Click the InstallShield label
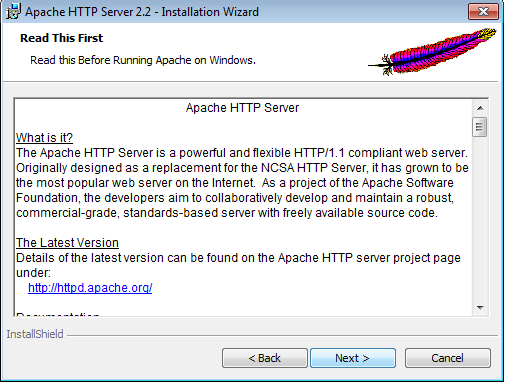The width and height of the screenshot is (505, 384). click(35, 334)
